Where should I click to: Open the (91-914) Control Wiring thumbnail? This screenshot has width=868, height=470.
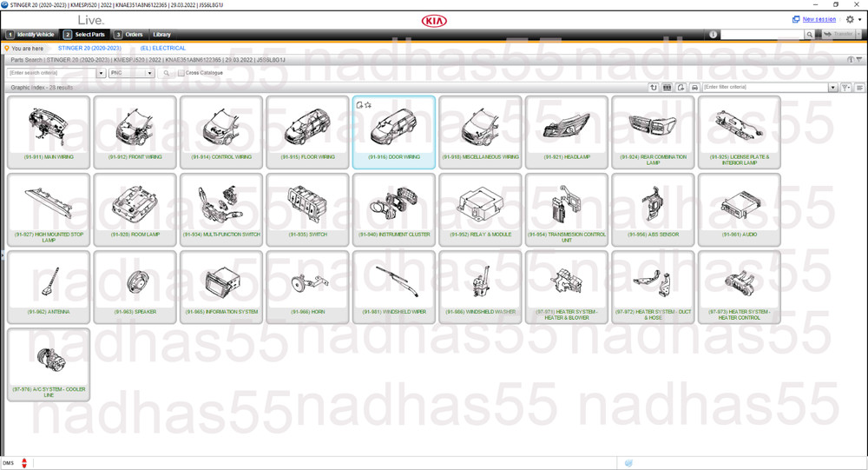pyautogui.click(x=221, y=132)
